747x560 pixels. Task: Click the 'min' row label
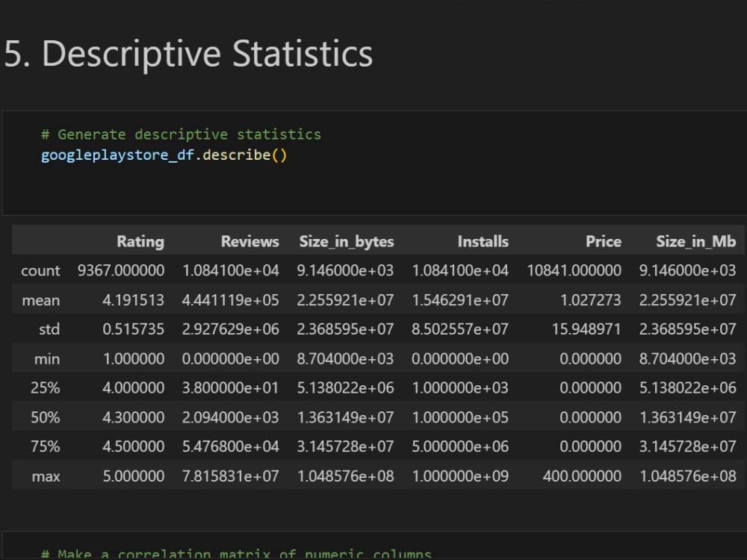(47, 359)
